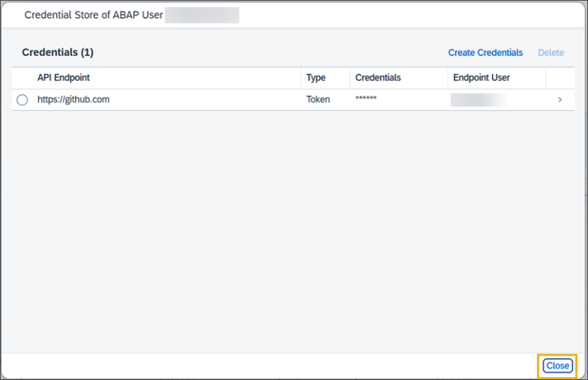
Task: Click the Credential Store of ABAP User title
Action: (x=93, y=15)
